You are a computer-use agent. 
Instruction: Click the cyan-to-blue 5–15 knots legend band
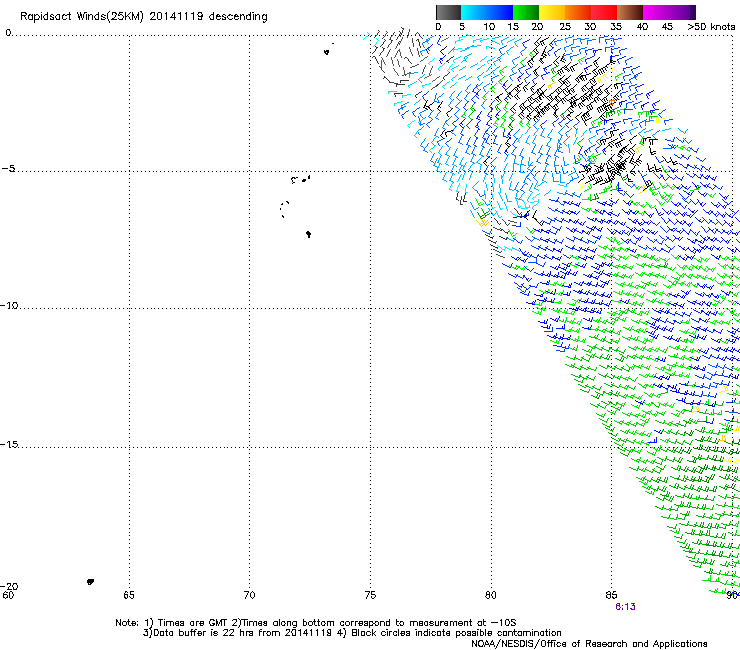[487, 12]
